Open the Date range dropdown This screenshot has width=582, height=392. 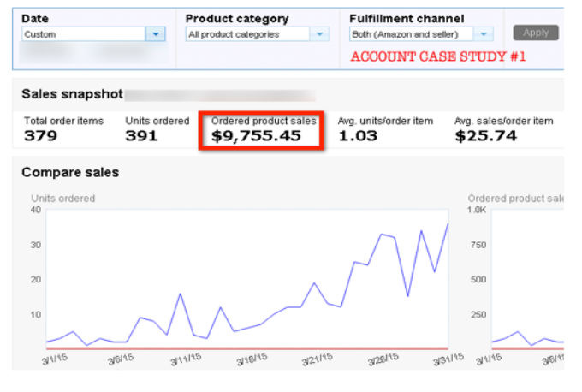pyautogui.click(x=155, y=34)
